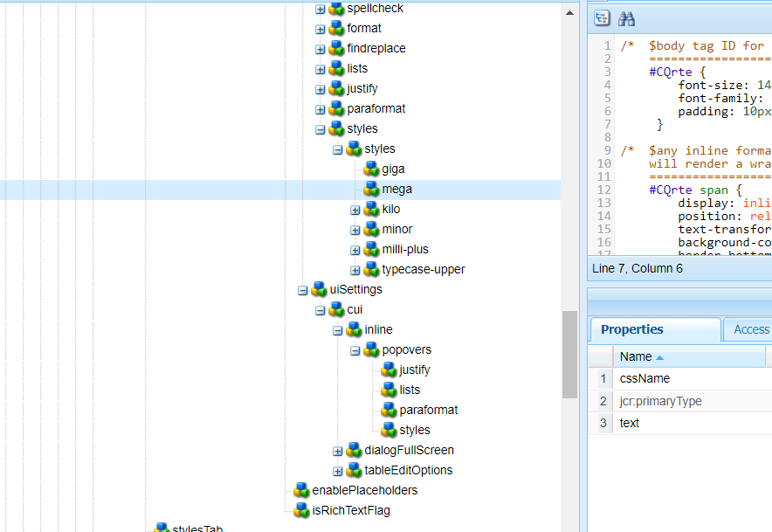This screenshot has height=532, width=772.
Task: Click the uiSettings node icon
Action: click(319, 289)
